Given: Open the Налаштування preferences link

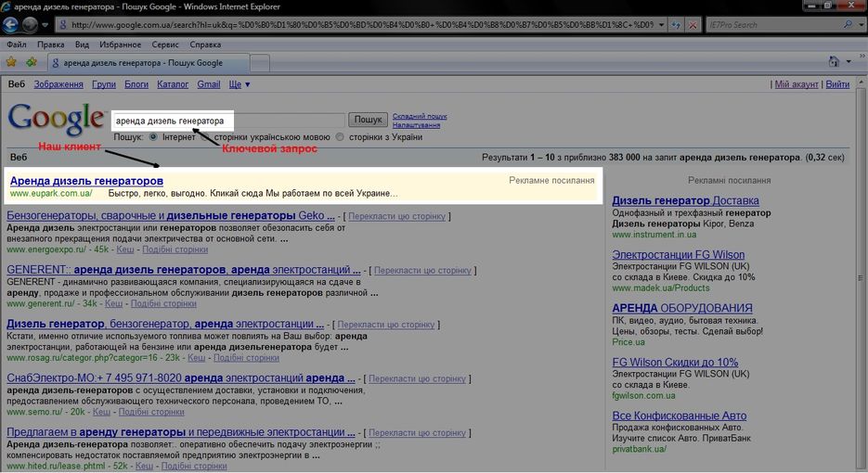Looking at the screenshot, I should pyautogui.click(x=416, y=125).
